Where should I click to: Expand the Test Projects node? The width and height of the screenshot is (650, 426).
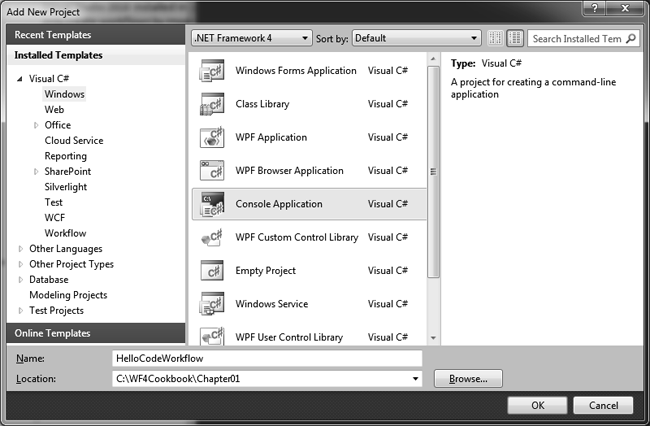(20, 310)
